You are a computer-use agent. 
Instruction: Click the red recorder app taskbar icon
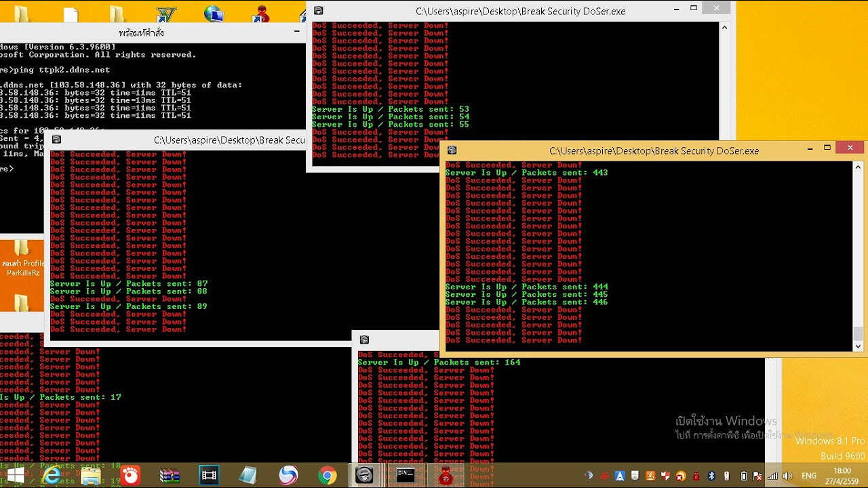(x=130, y=476)
